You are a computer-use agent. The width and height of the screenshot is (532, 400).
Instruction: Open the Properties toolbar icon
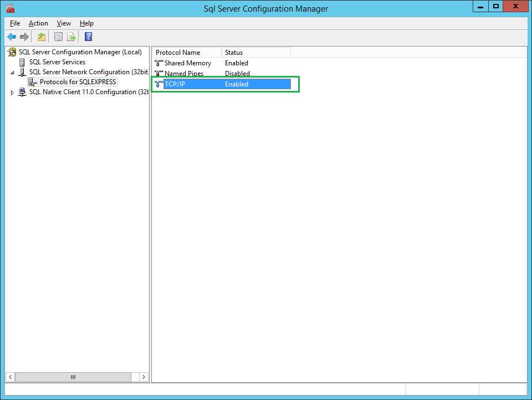coord(58,37)
